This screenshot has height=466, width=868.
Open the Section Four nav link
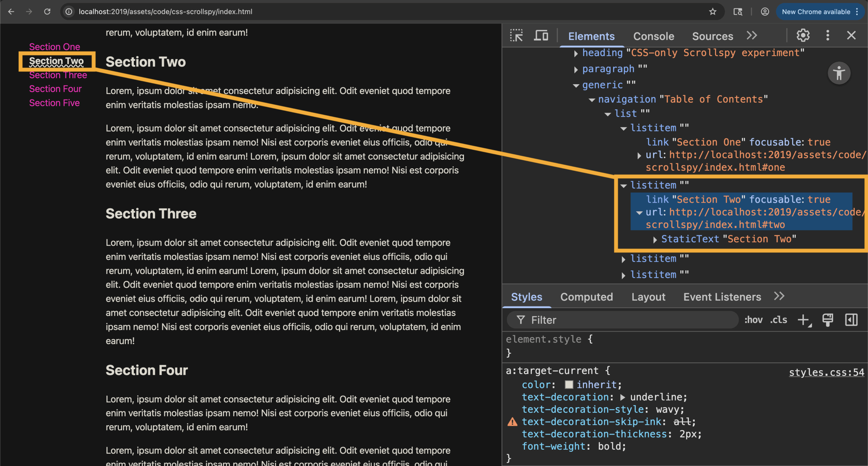click(55, 89)
